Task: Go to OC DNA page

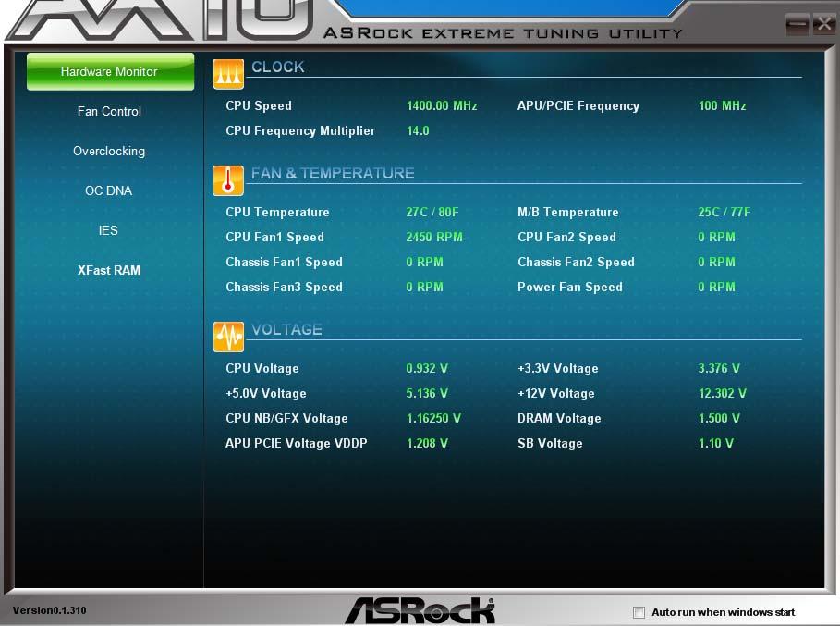Action: pyautogui.click(x=109, y=190)
